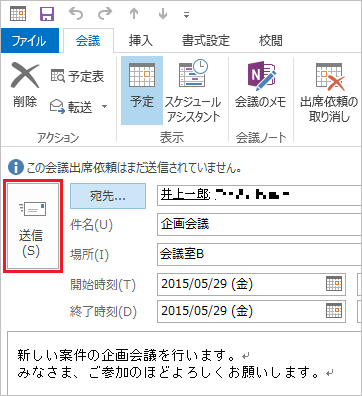Send the meeting request with 送信(S)
This screenshot has width=362, height=396.
coord(33,226)
